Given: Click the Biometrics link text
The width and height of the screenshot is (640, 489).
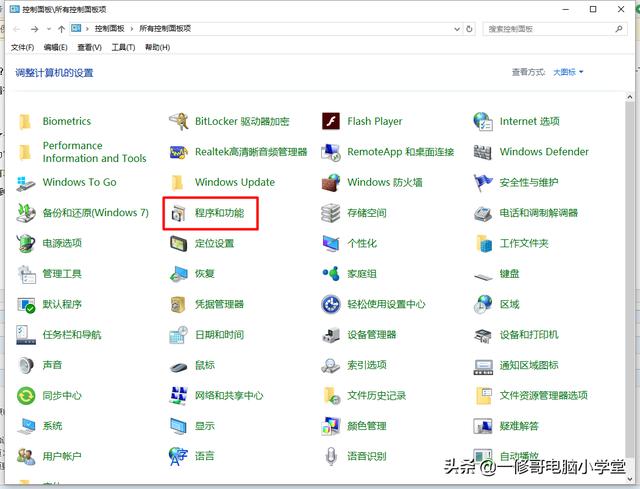Looking at the screenshot, I should tap(67, 121).
